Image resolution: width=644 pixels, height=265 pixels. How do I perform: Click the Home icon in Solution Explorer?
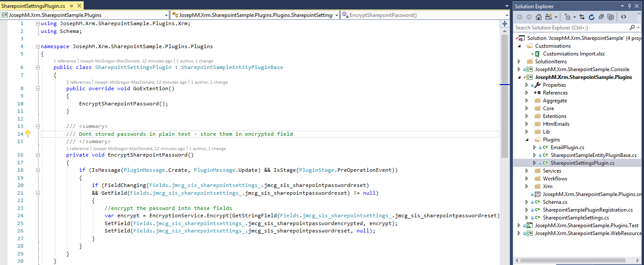coord(538,17)
